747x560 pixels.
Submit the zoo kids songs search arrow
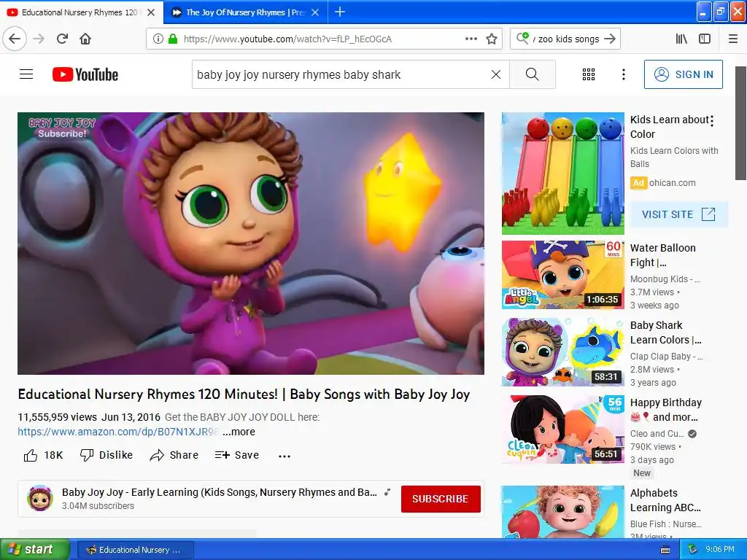coord(610,39)
